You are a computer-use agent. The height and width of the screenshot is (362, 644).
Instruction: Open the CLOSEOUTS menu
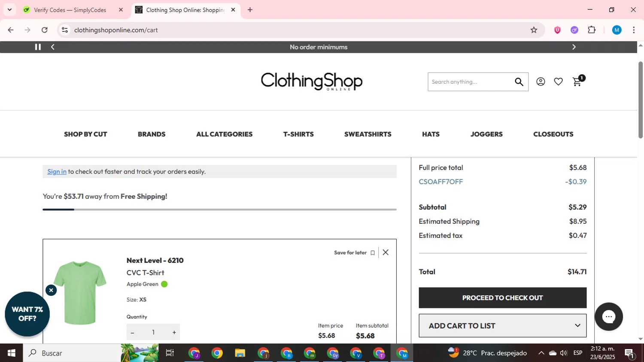[553, 134]
